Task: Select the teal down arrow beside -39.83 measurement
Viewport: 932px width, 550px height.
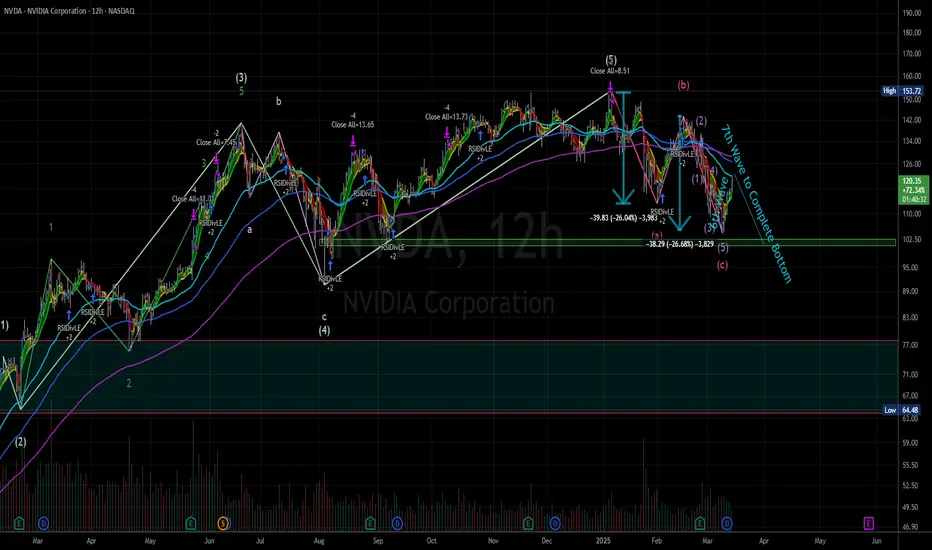Action: [623, 148]
